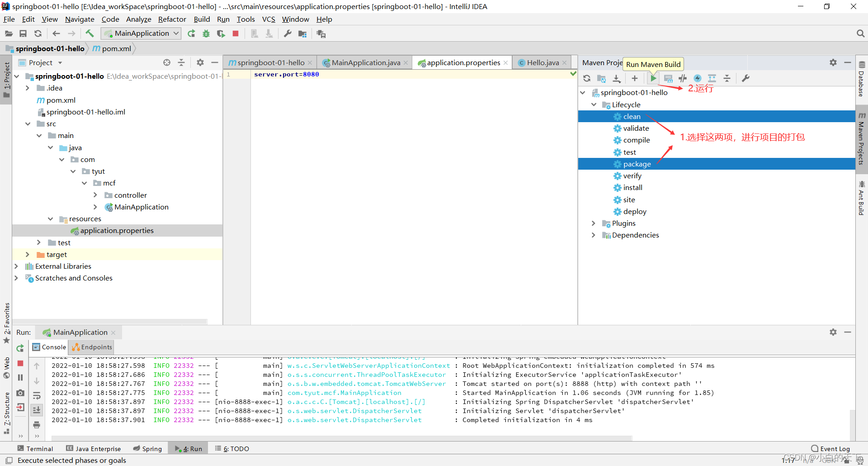
Task: Click pom.xml breadcrumb in navigation bar
Action: 112,48
